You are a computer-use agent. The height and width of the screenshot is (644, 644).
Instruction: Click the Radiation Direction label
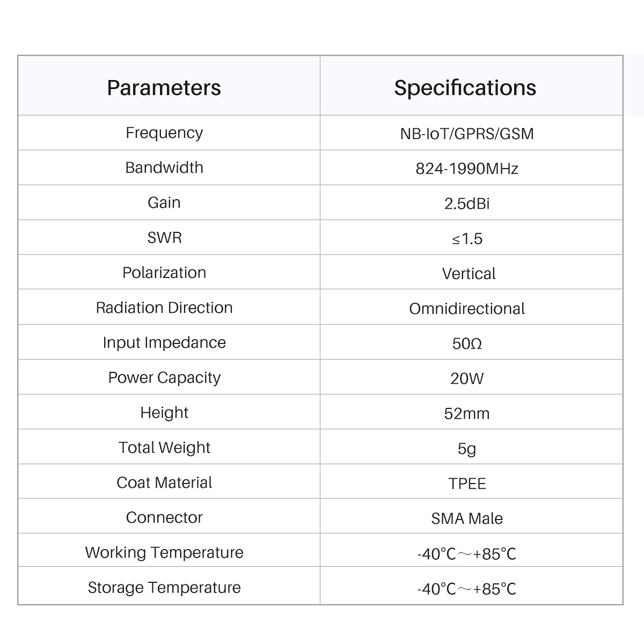point(164,308)
